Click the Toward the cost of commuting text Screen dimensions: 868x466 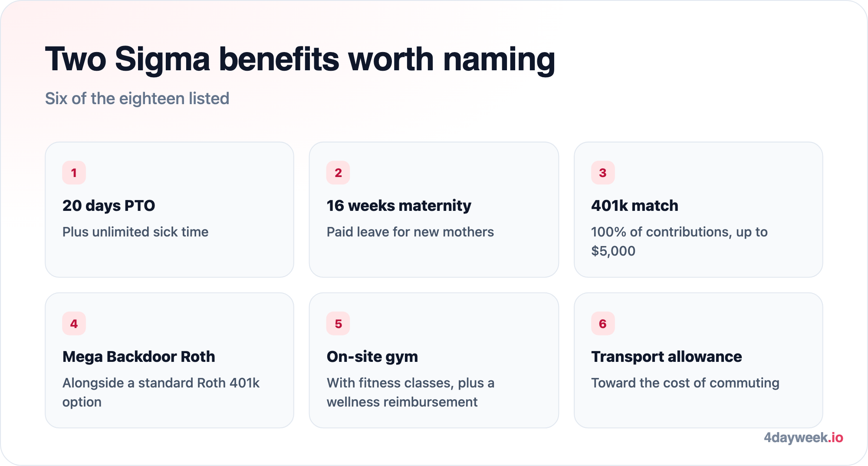pos(685,383)
